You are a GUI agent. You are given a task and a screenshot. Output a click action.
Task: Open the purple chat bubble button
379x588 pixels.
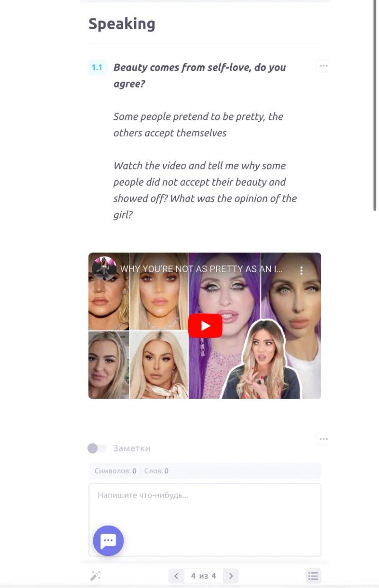[108, 541]
